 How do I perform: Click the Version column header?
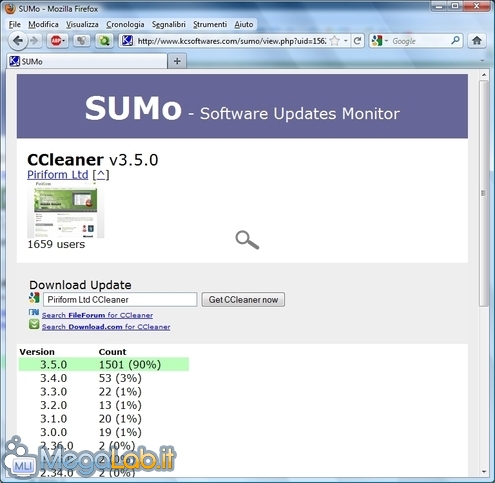37,352
